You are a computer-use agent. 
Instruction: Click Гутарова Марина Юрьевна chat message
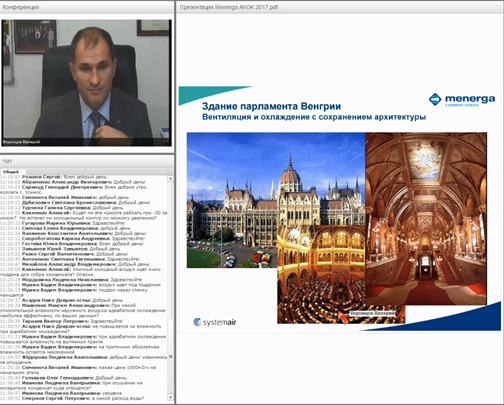(63, 223)
